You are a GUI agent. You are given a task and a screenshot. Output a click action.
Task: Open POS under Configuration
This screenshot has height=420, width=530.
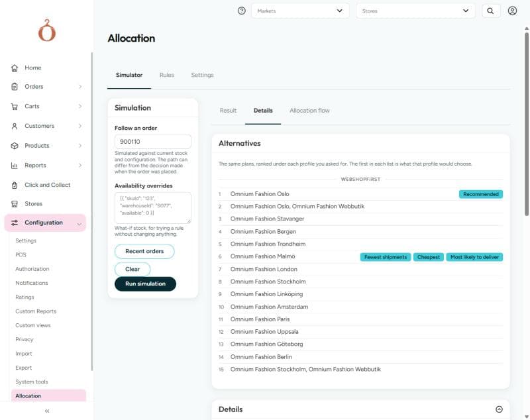[x=21, y=255]
